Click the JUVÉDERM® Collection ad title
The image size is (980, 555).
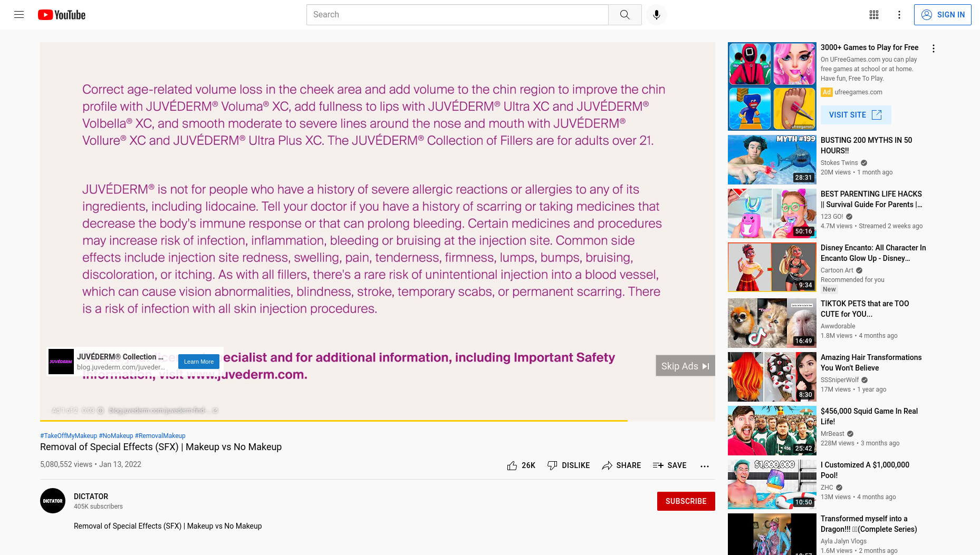120,357
